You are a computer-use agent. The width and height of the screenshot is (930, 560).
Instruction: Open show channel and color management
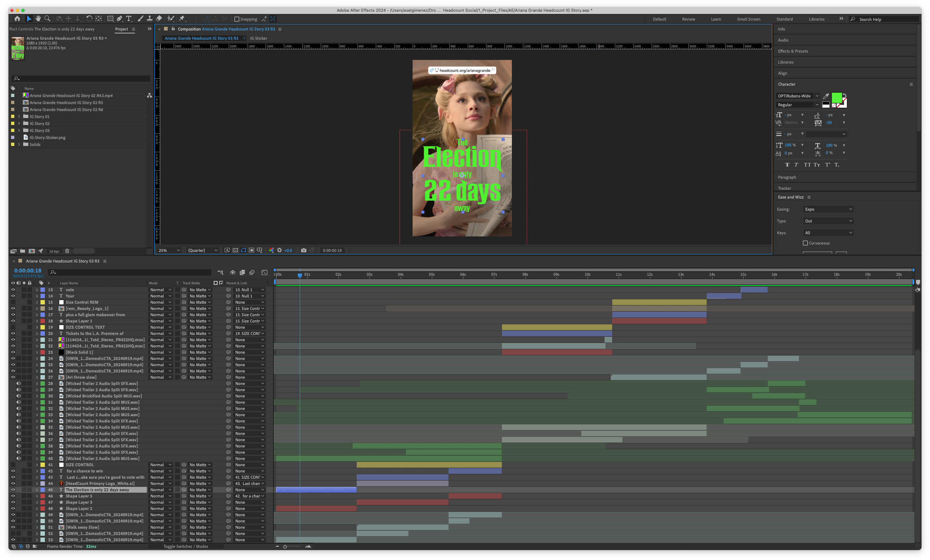tap(271, 250)
